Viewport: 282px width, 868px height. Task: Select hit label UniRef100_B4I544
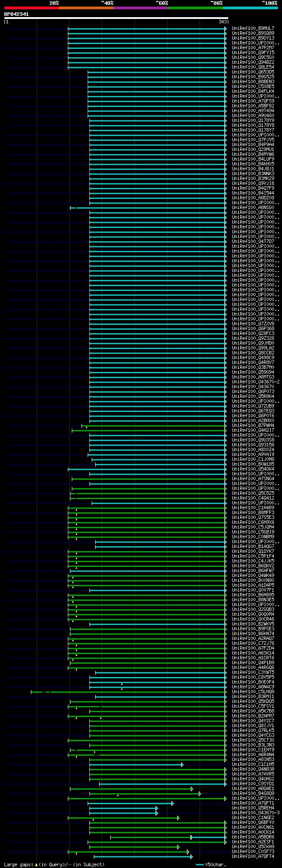[253, 193]
